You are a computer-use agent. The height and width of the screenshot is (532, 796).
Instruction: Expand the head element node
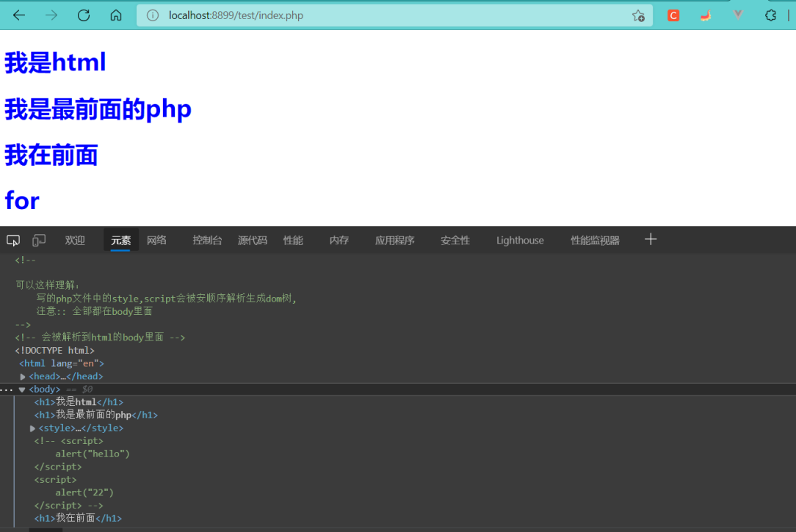[22, 377]
